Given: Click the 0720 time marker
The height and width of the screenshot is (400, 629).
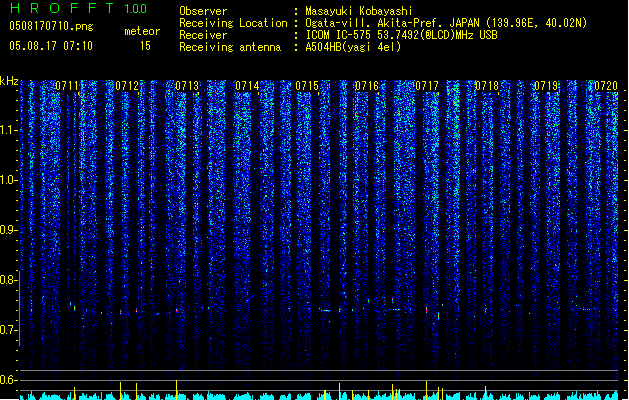Looking at the screenshot, I should click(606, 86).
